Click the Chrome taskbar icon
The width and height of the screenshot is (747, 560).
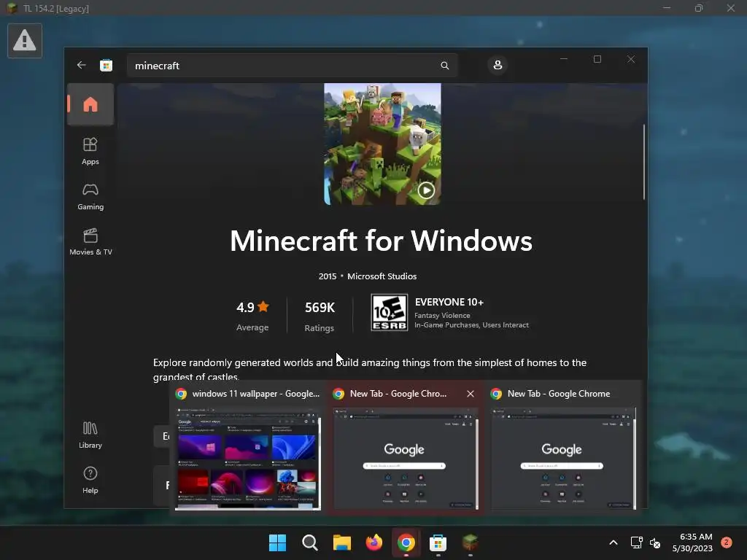click(406, 542)
